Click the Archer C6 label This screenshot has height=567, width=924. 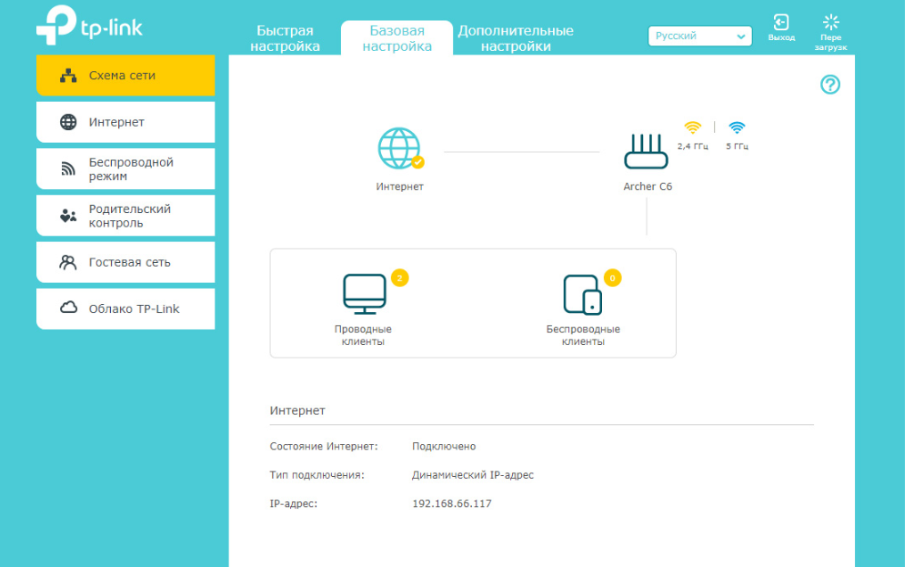[648, 187]
